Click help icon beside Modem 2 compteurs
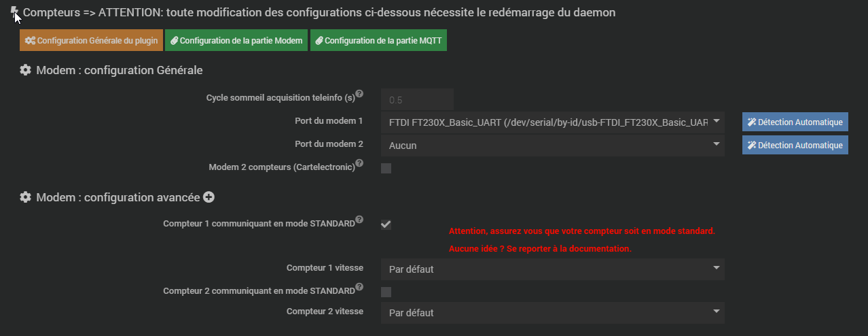 click(x=359, y=163)
